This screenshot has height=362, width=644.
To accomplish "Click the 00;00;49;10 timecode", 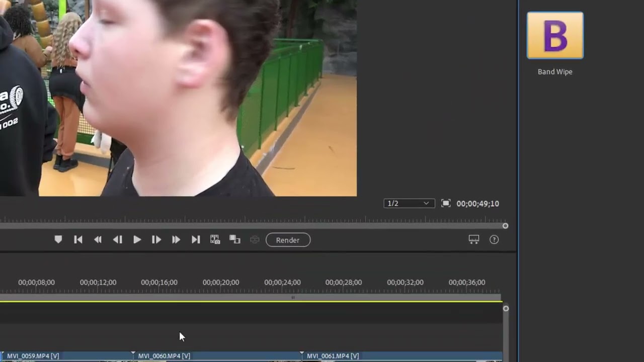I will coord(477,204).
